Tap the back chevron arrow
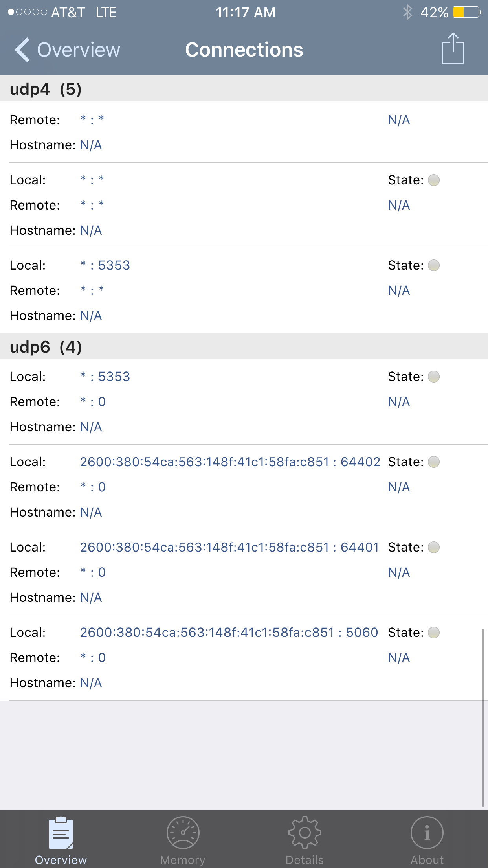This screenshot has height=868, width=488. (x=22, y=50)
